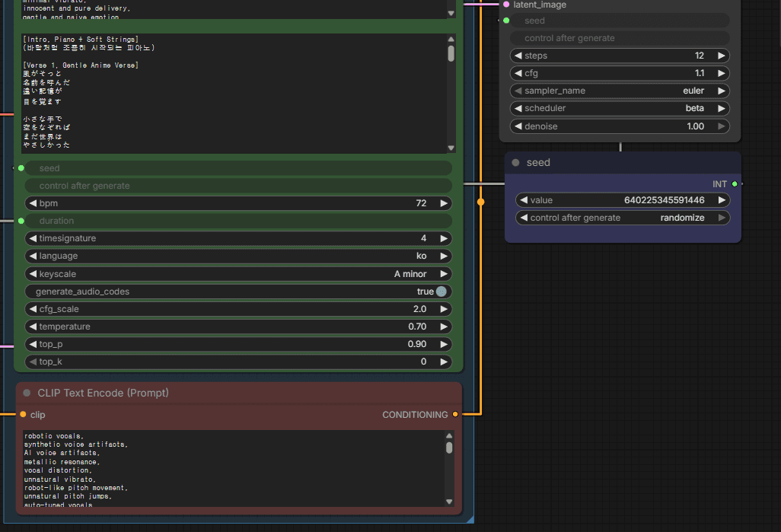Open the sampler_name euler dropdown

[x=620, y=91]
